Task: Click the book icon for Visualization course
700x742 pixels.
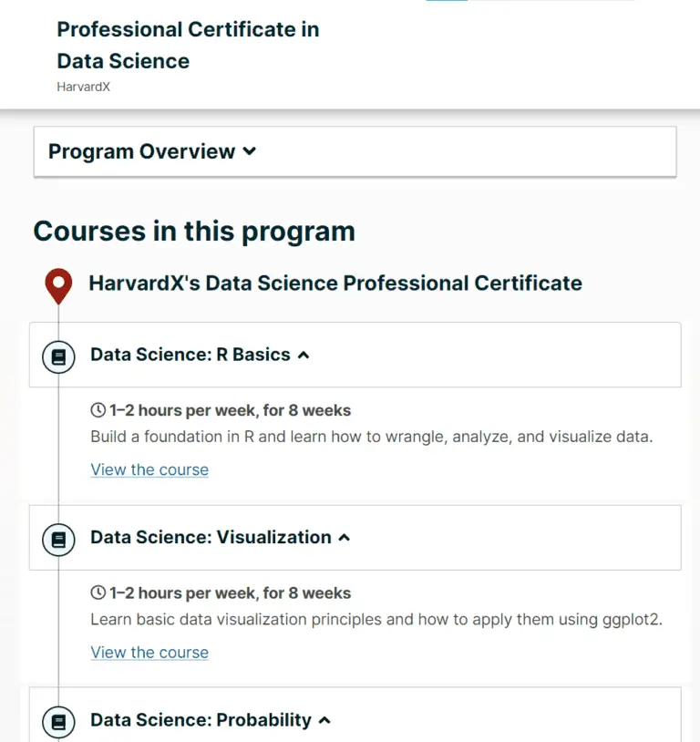Action: click(57, 539)
